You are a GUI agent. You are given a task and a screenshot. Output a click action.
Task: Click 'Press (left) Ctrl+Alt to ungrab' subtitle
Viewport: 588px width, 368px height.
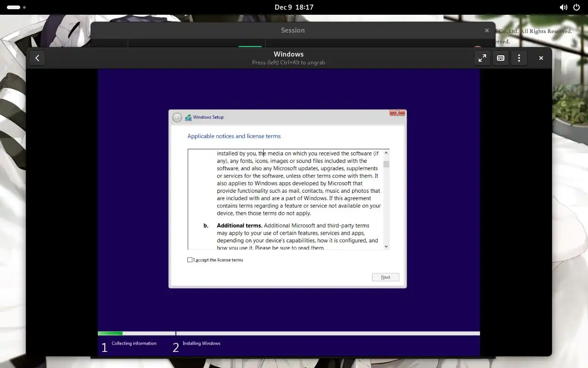pos(288,63)
